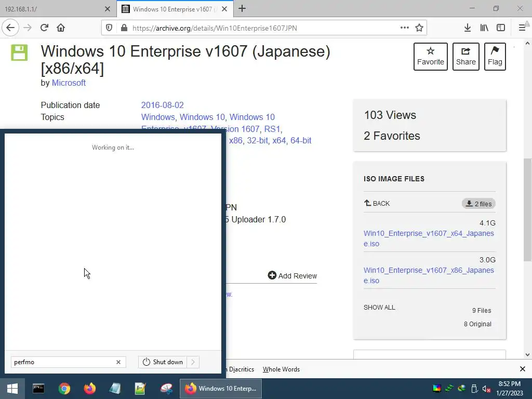
Task: Clear the start menu search box
Action: 118,362
